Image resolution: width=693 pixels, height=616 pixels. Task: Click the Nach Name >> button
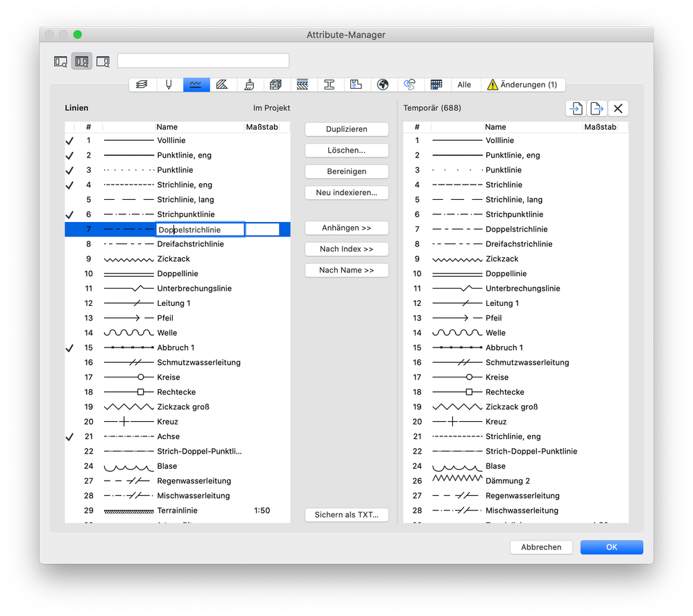[347, 270]
